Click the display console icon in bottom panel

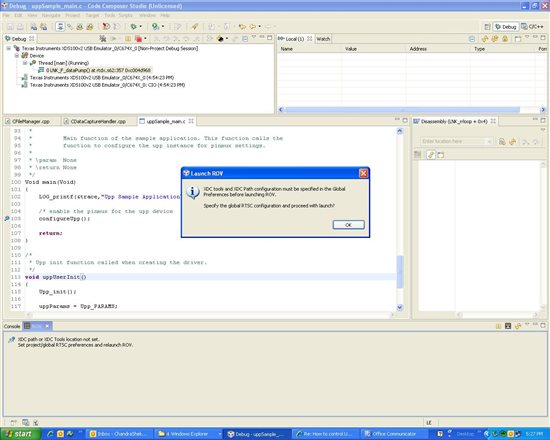coord(508,326)
